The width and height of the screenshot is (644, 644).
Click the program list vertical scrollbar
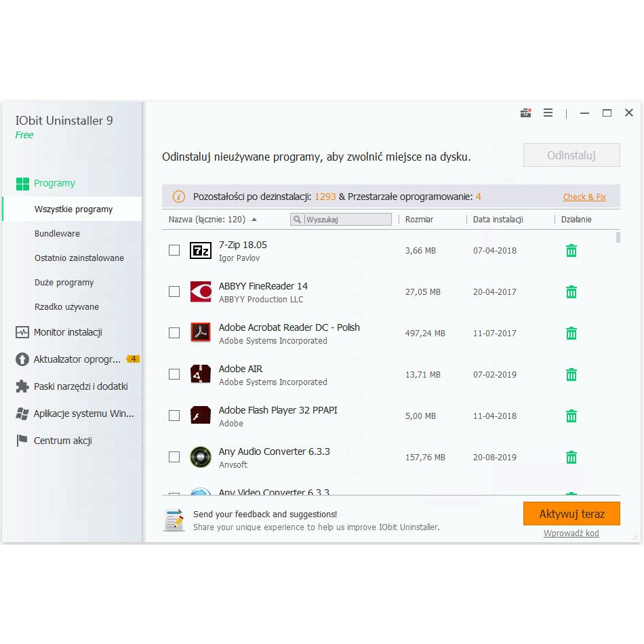click(x=618, y=237)
